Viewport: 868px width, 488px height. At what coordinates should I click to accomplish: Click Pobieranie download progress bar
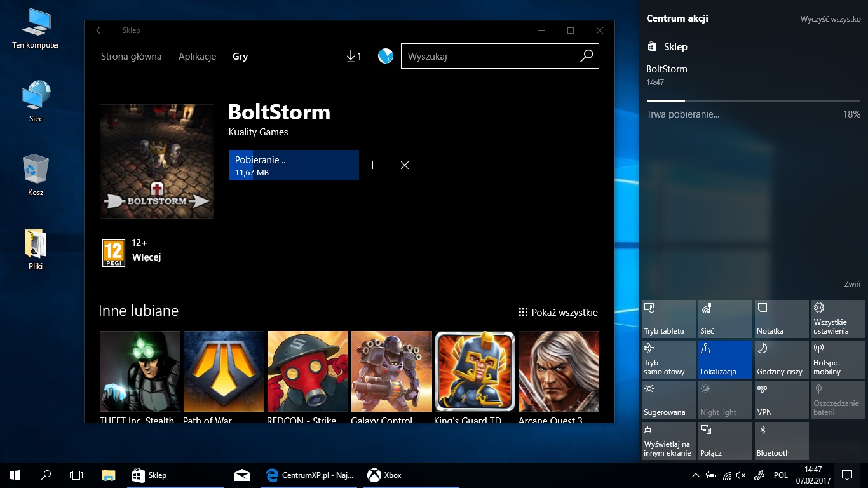294,165
